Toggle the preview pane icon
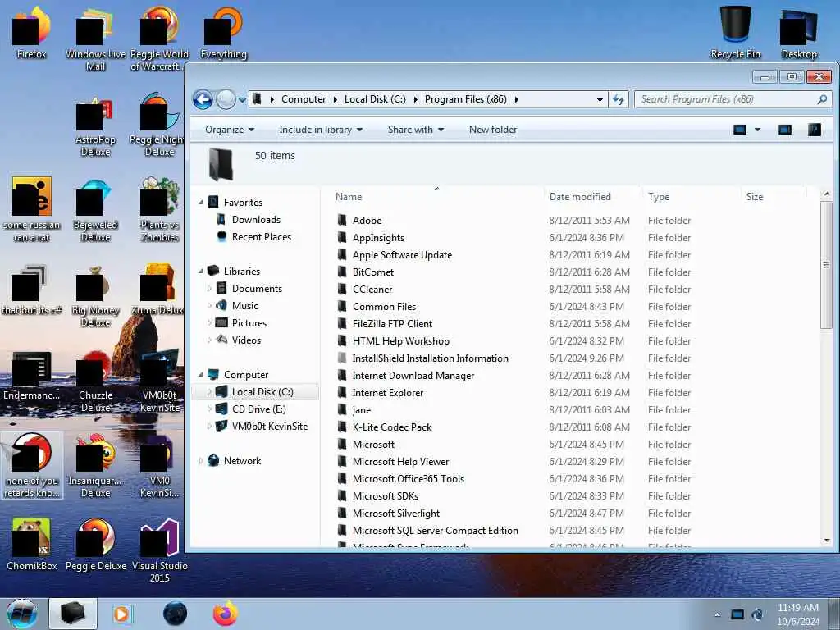This screenshot has height=630, width=840. (x=785, y=130)
